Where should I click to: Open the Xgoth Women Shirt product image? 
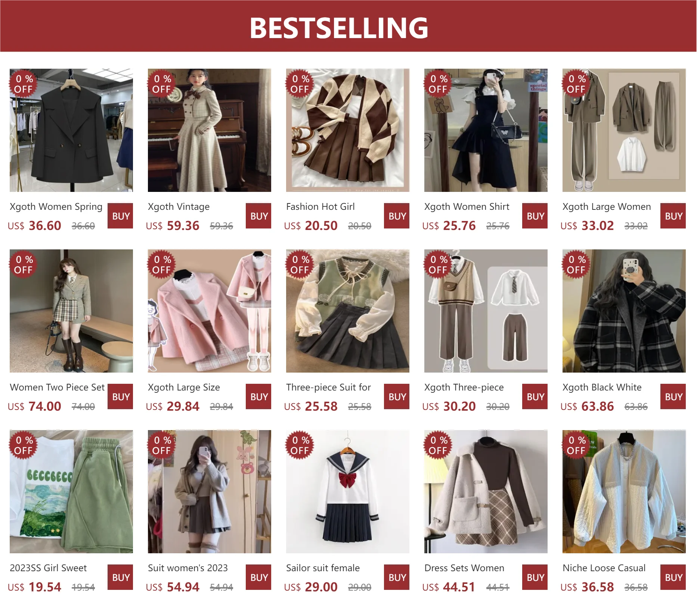486,130
